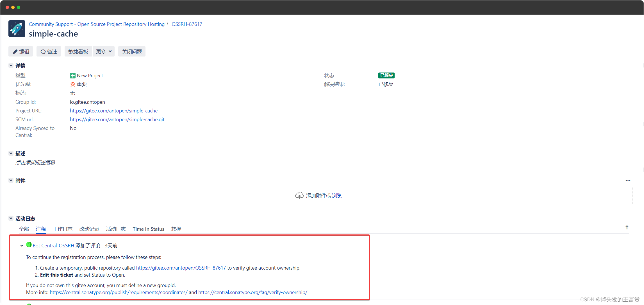This screenshot has height=305, width=644.
Task: Click the 编辑 edit button
Action: tap(21, 51)
